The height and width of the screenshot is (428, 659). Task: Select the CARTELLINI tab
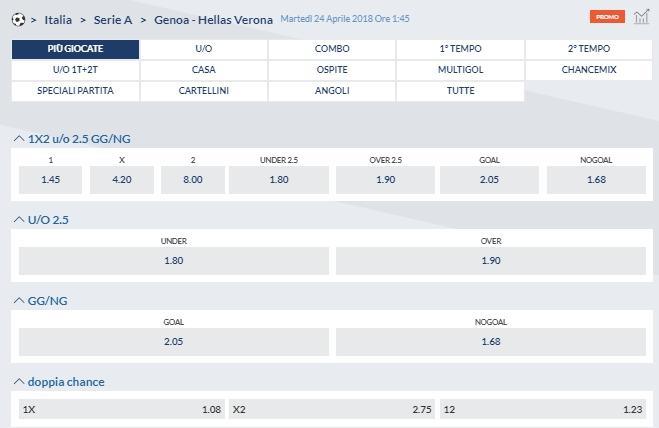coord(204,91)
